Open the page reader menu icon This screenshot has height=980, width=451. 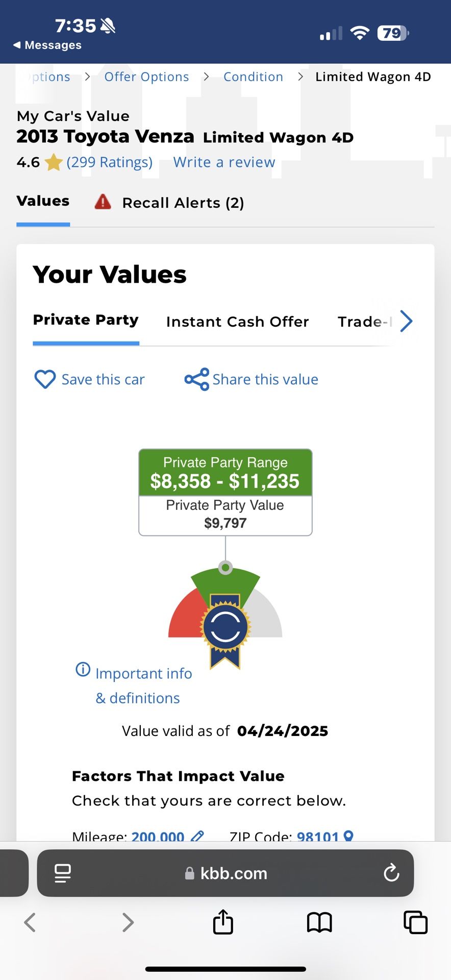coord(63,873)
